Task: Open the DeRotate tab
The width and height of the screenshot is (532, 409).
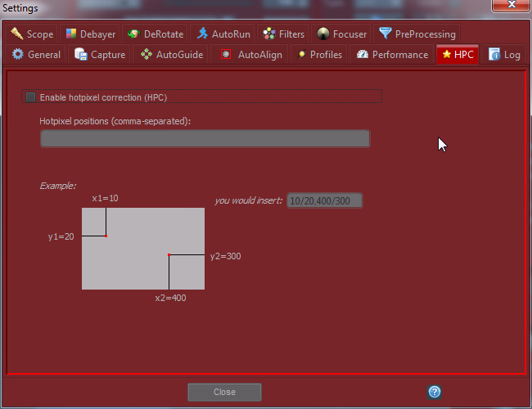Action: (x=156, y=34)
